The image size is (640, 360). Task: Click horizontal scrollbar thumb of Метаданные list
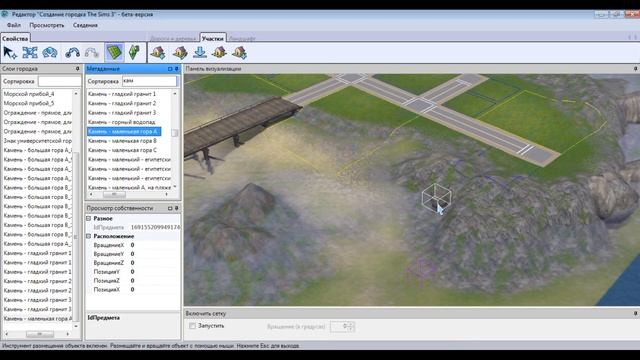coord(114,195)
